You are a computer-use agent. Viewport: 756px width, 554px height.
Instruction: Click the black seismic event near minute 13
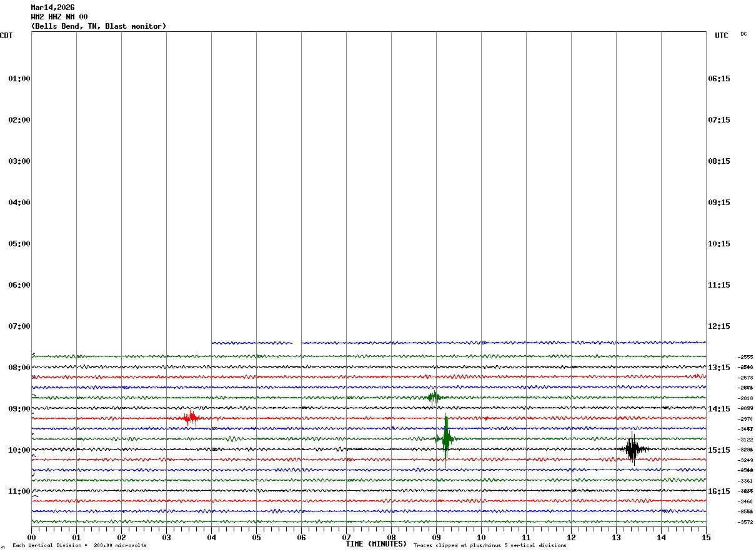point(632,448)
